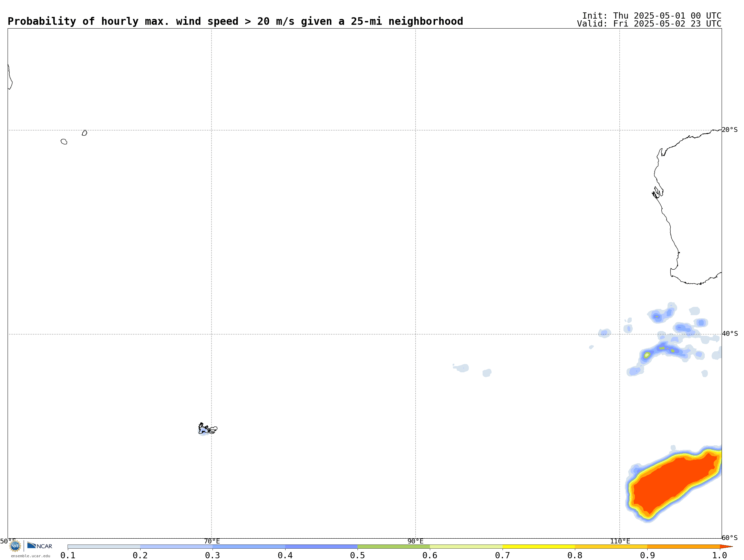Click the orange 0.9–1.0 colorbar segment

(683, 547)
